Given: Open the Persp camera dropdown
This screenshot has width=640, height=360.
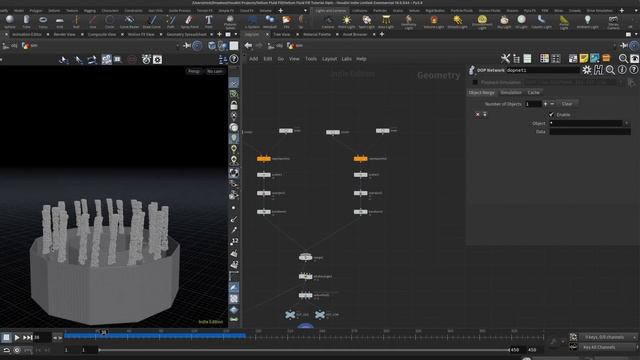Looking at the screenshot, I should (193, 71).
